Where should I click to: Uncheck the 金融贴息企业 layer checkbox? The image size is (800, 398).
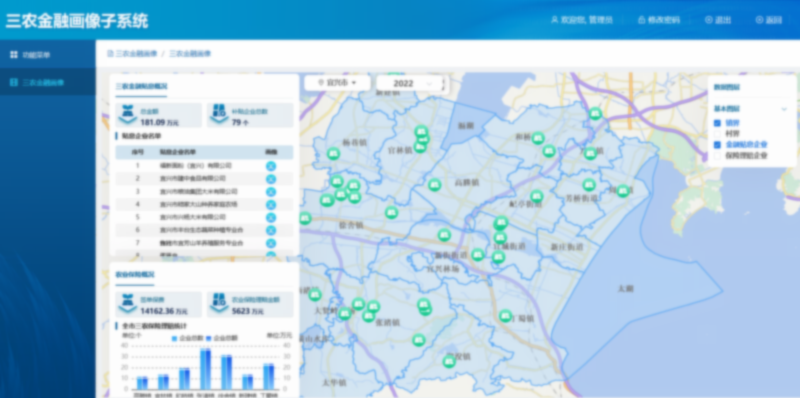click(x=717, y=145)
